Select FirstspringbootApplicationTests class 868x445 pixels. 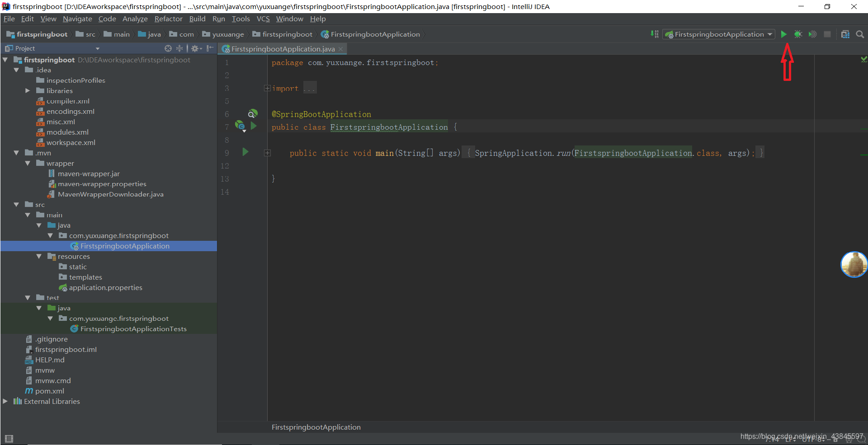pos(133,329)
